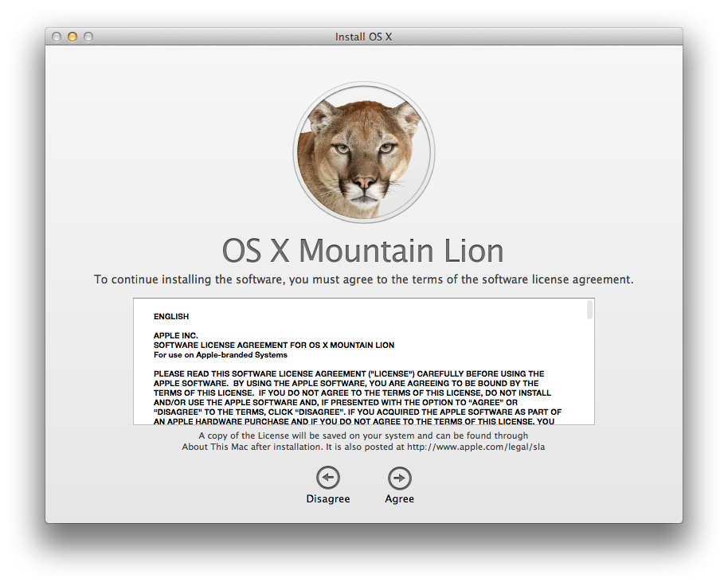Image resolution: width=728 pixels, height=586 pixels.
Task: Click 'For use on Apple-branded Systems' line
Action: pos(221,355)
